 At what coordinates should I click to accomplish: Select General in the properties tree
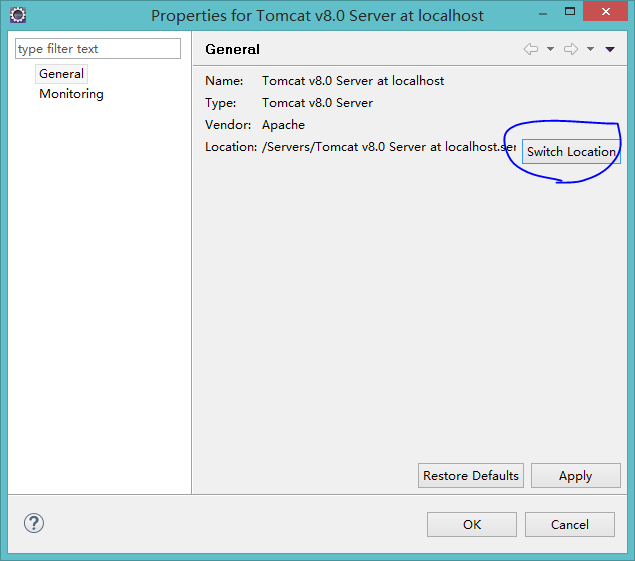pyautogui.click(x=61, y=74)
